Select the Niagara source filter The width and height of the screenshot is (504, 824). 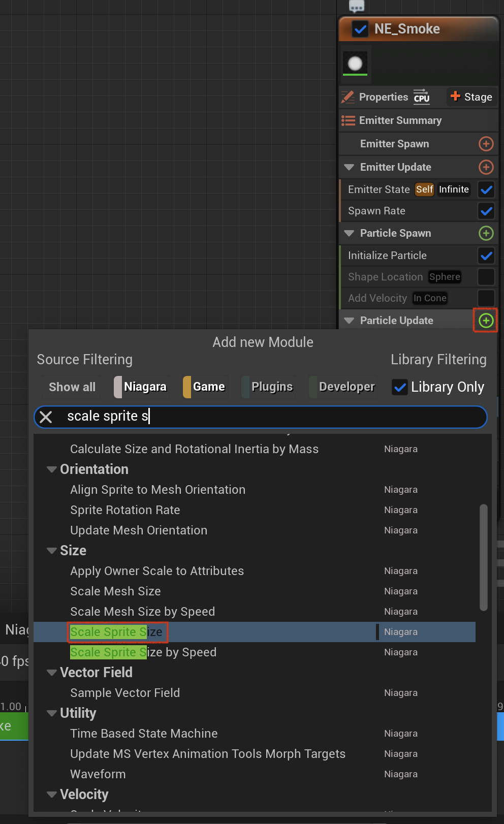[x=141, y=387]
